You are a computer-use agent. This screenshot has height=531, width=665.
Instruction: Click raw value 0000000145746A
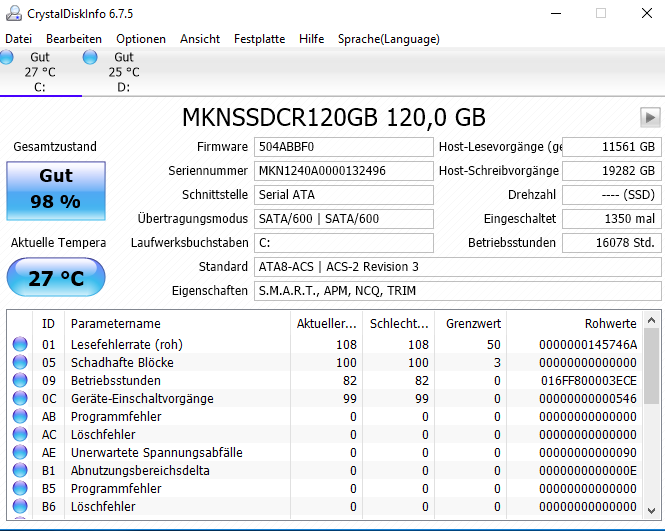tap(588, 344)
